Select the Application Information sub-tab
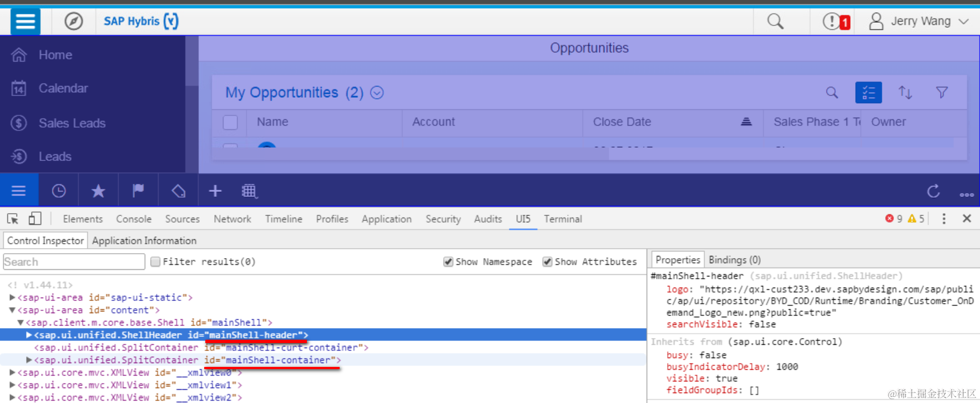This screenshot has height=403, width=980. [144, 240]
